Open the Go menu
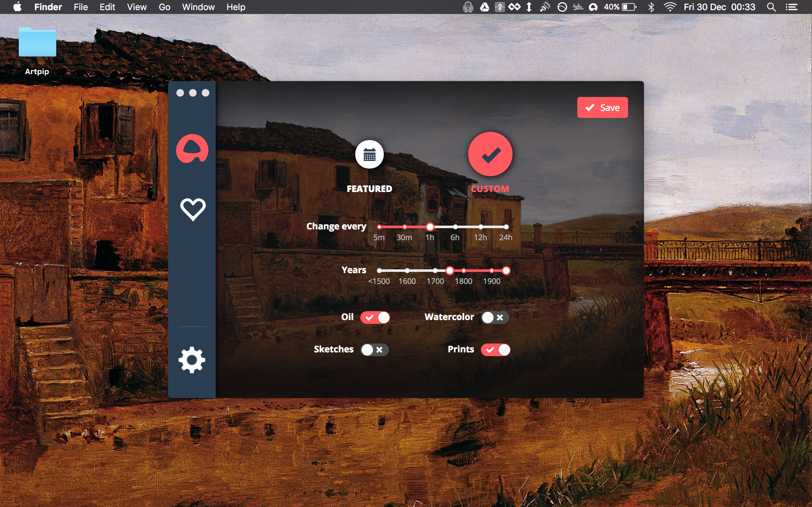The image size is (812, 507). (164, 7)
